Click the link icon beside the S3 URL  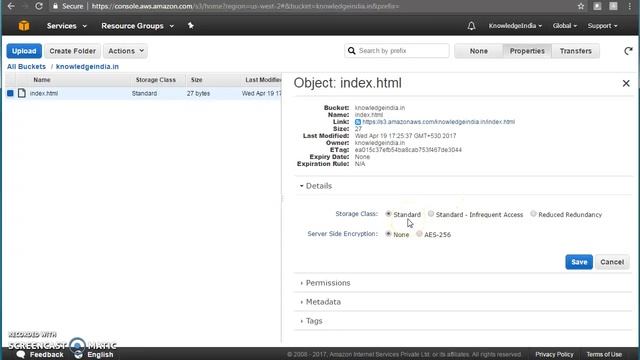358,122
